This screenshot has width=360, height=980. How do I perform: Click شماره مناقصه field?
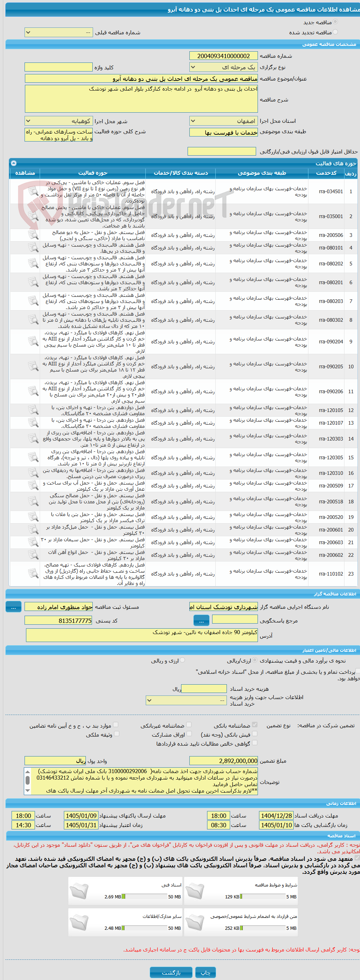pyautogui.click(x=224, y=56)
